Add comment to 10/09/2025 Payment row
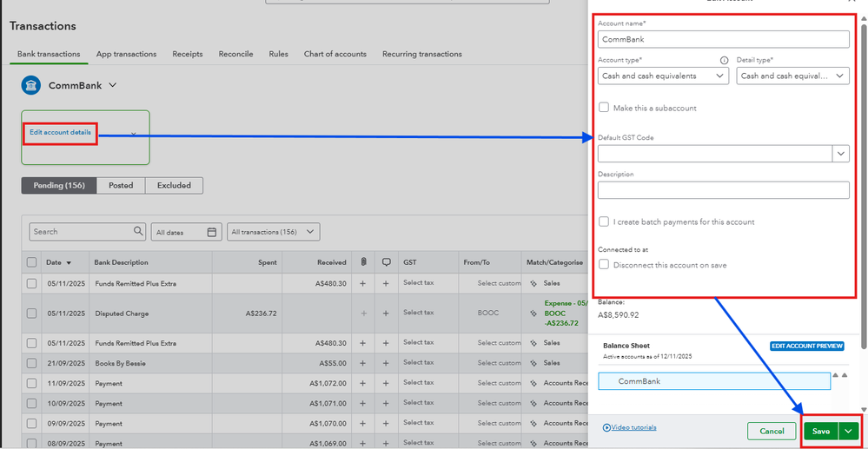 click(x=387, y=404)
